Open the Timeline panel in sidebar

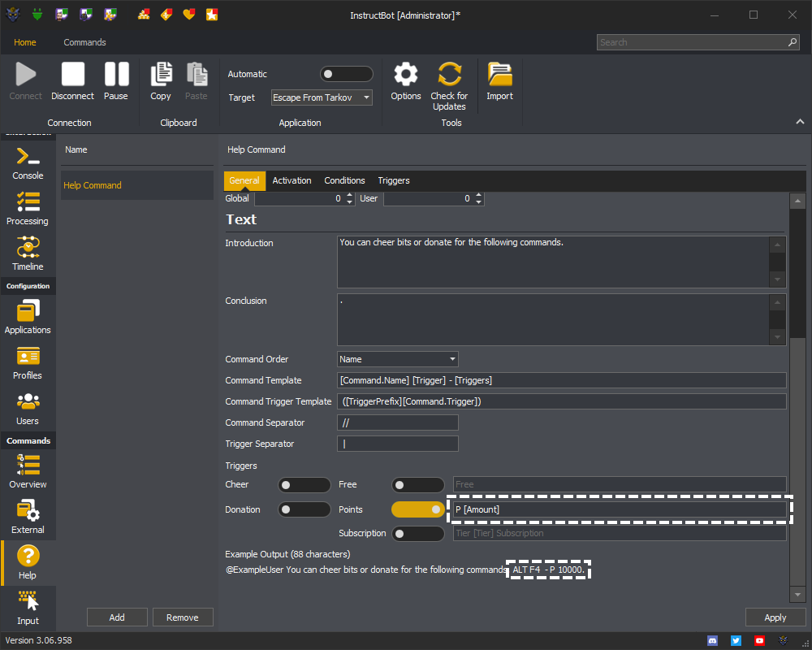28,254
